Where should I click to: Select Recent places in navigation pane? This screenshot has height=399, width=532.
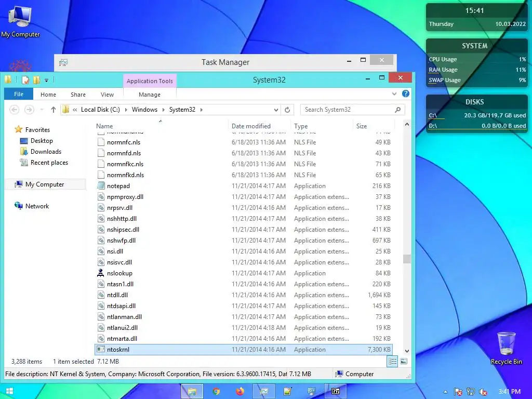pos(49,163)
